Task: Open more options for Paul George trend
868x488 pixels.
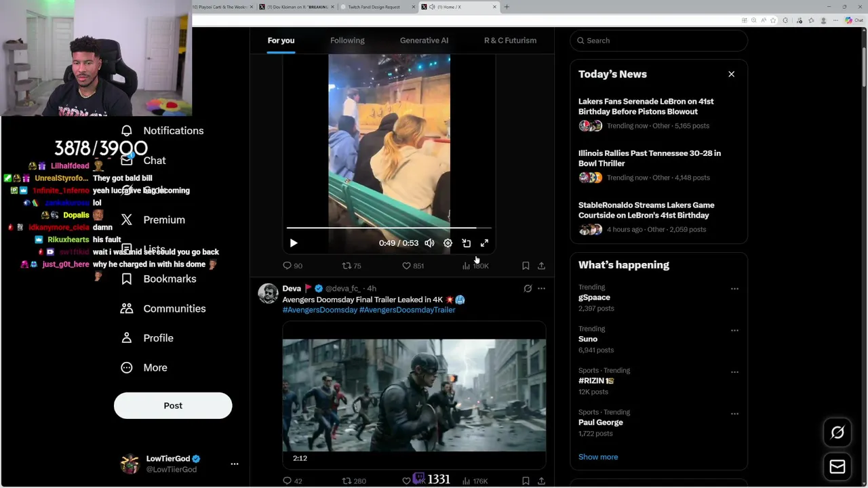Action: pyautogui.click(x=734, y=413)
